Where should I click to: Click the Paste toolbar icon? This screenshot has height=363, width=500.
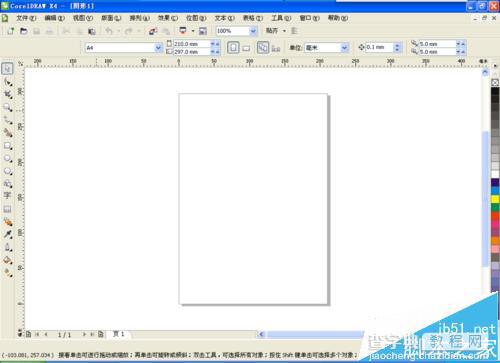pyautogui.click(x=92, y=31)
